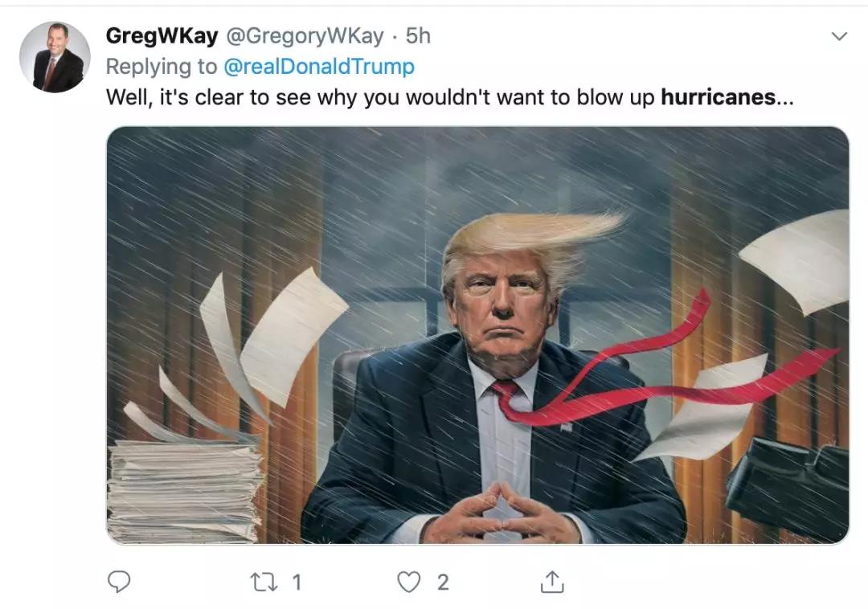The height and width of the screenshot is (609, 868).
Task: Reply to GregWKay's tweet with the speech bubble icon
Action: (x=118, y=582)
